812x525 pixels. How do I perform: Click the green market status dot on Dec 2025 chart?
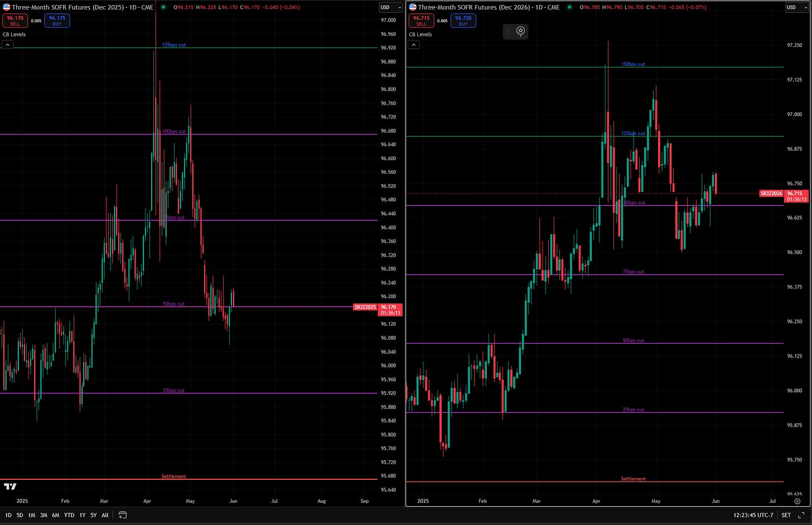point(163,7)
